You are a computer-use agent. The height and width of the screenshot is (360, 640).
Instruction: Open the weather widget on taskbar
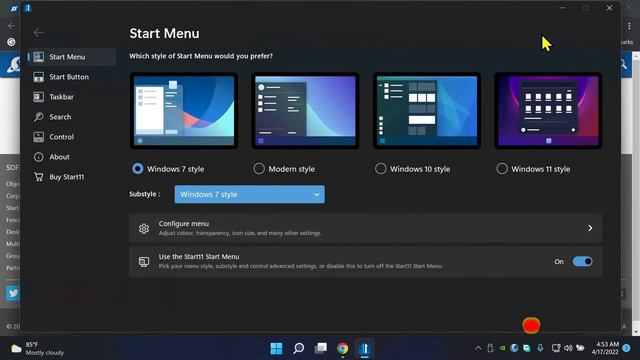(38, 348)
